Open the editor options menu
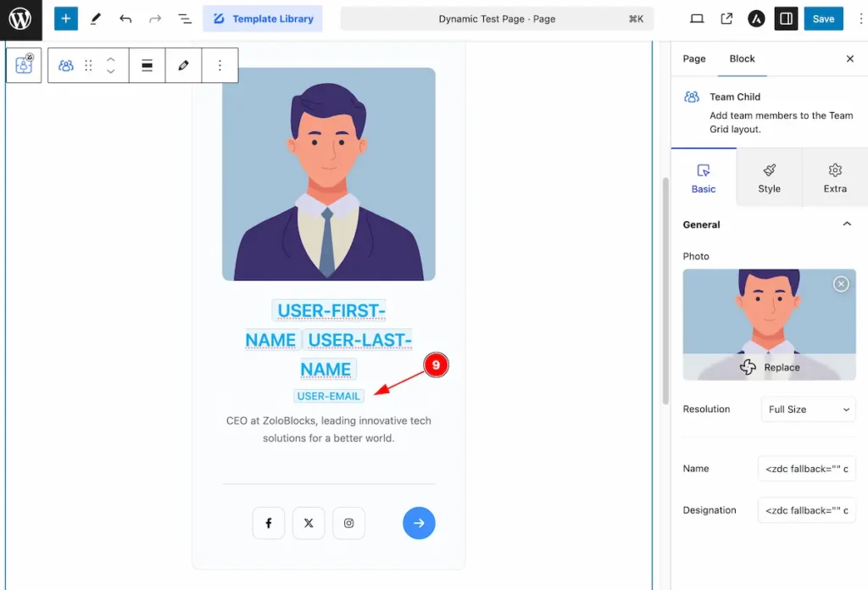Image resolution: width=868 pixels, height=590 pixels. [x=860, y=19]
